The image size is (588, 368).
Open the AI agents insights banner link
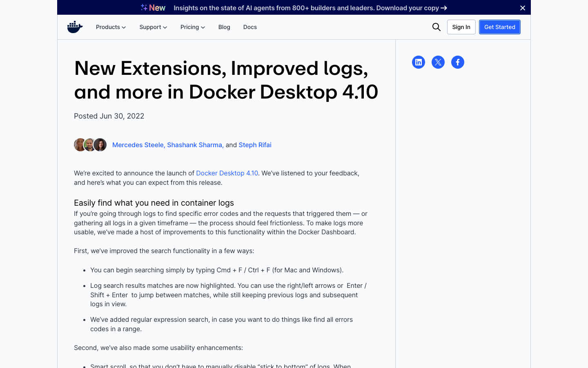(310, 8)
